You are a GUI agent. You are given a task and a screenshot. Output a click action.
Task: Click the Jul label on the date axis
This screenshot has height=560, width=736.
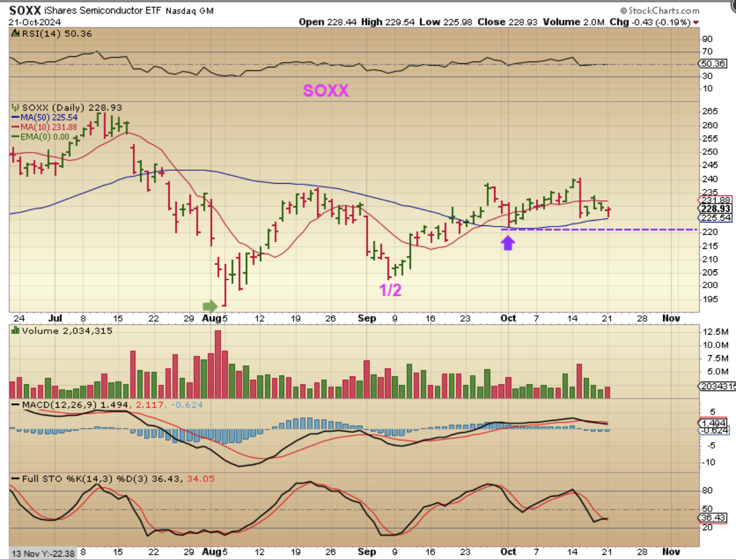(x=55, y=318)
